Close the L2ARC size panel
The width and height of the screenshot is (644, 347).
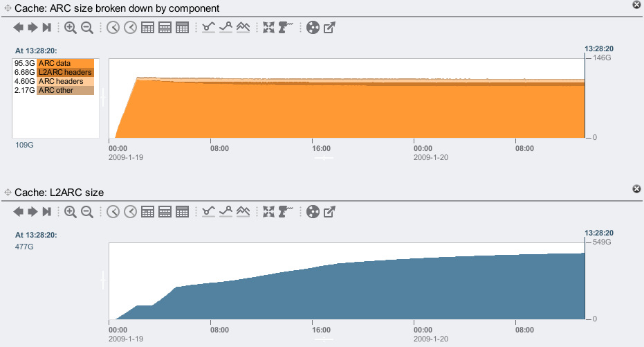(x=636, y=188)
